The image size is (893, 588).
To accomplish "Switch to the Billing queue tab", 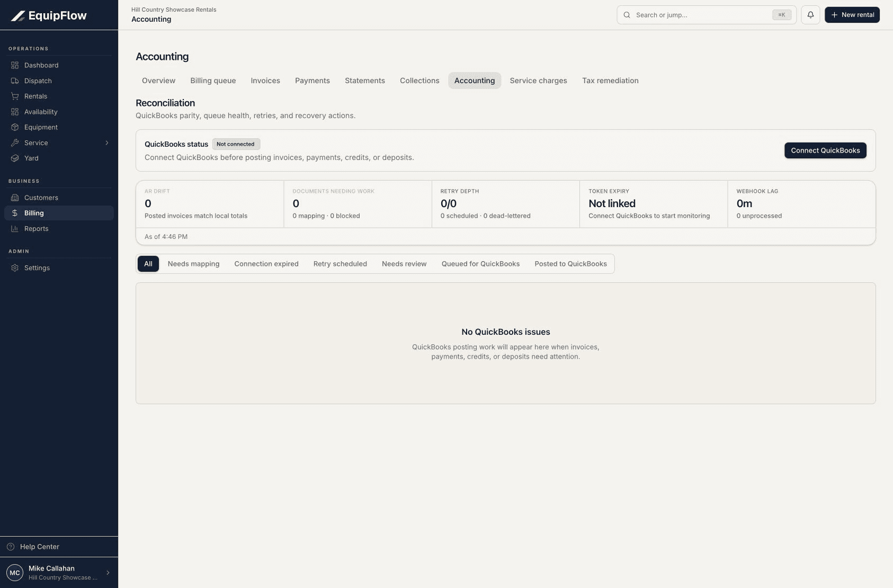I will (213, 81).
